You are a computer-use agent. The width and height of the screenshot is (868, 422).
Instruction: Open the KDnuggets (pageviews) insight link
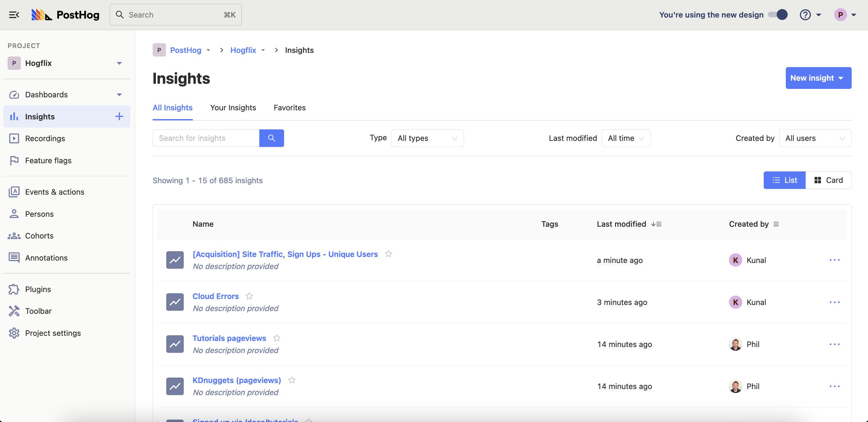point(237,380)
